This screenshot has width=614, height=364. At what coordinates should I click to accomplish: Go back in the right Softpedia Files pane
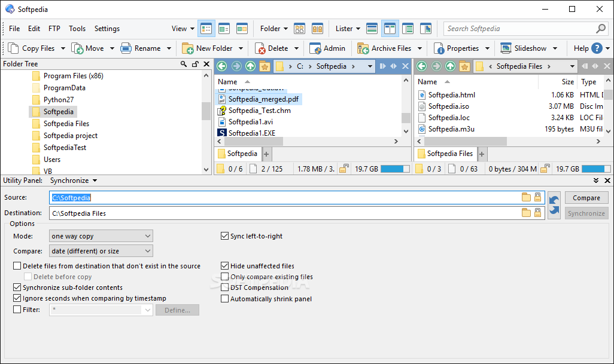tap(422, 66)
